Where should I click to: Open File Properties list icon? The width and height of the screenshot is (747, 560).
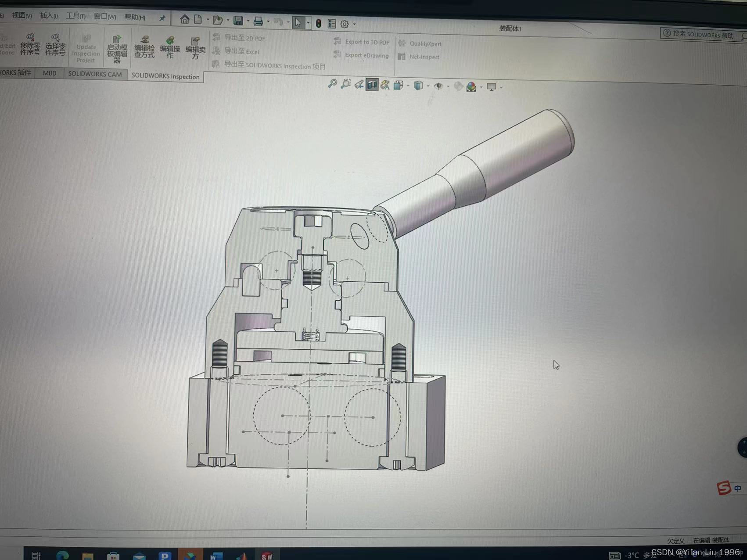(332, 24)
